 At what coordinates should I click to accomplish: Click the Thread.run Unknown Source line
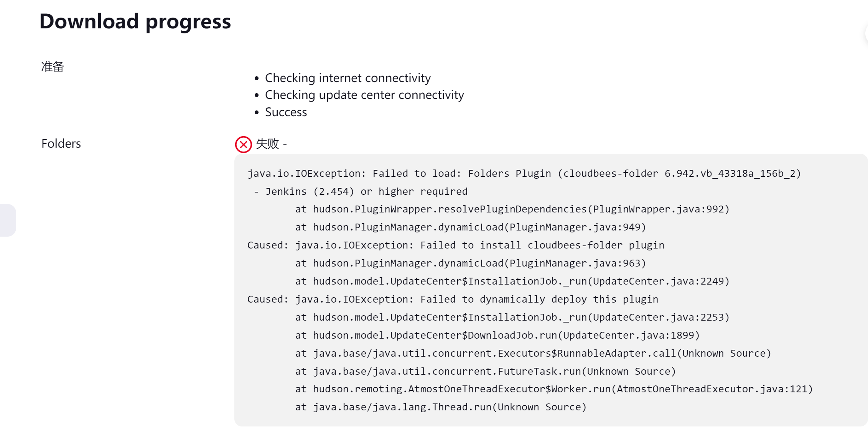click(441, 407)
